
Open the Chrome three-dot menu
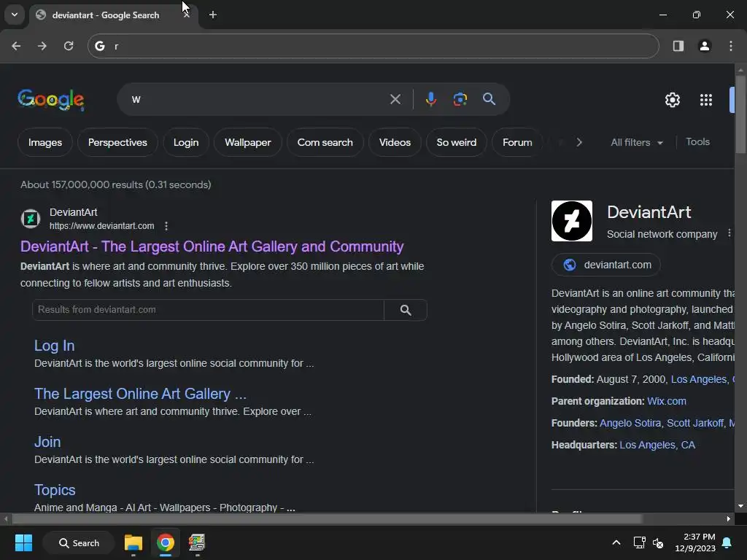[x=731, y=46]
